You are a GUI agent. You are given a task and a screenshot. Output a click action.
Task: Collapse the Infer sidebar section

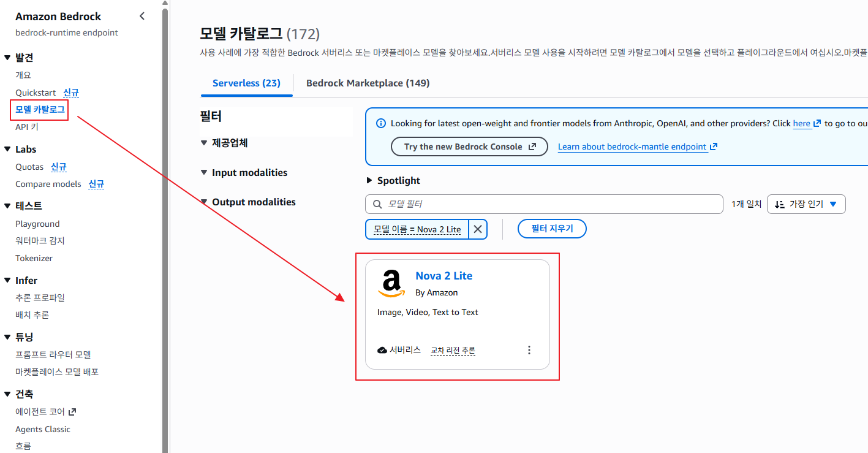click(8, 280)
